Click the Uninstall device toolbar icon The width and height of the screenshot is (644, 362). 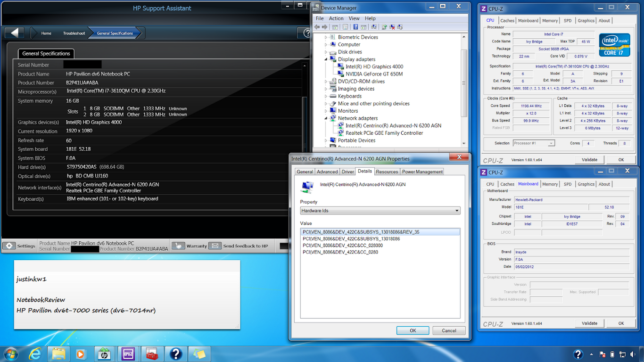pyautogui.click(x=392, y=27)
